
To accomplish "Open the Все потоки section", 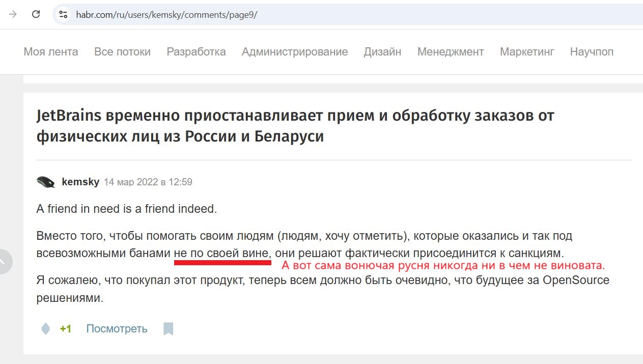I will (x=122, y=51).
